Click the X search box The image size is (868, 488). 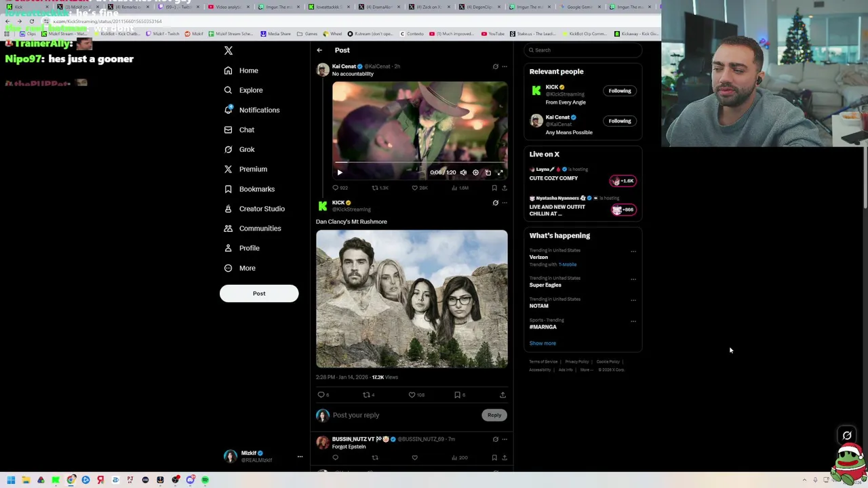coord(583,50)
